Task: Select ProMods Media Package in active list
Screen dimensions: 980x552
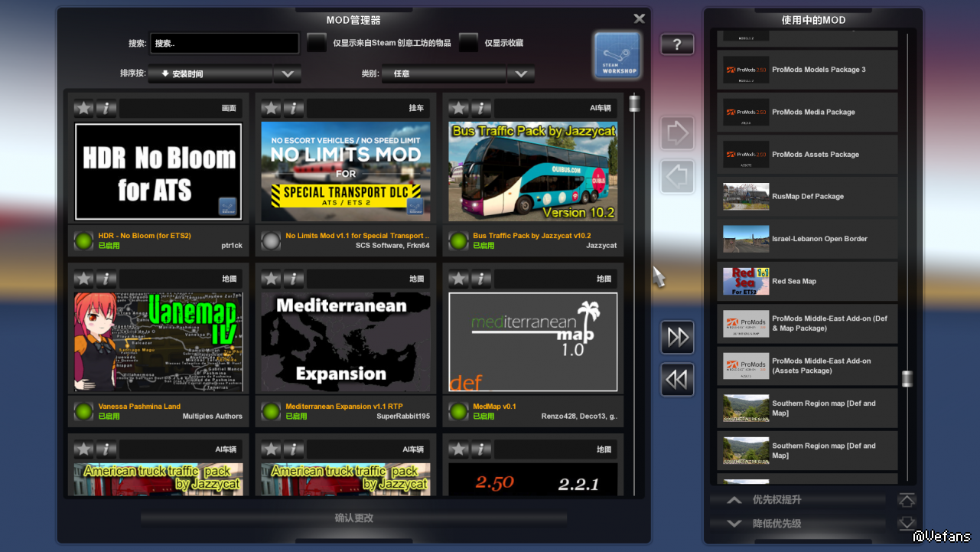Action: tap(807, 112)
